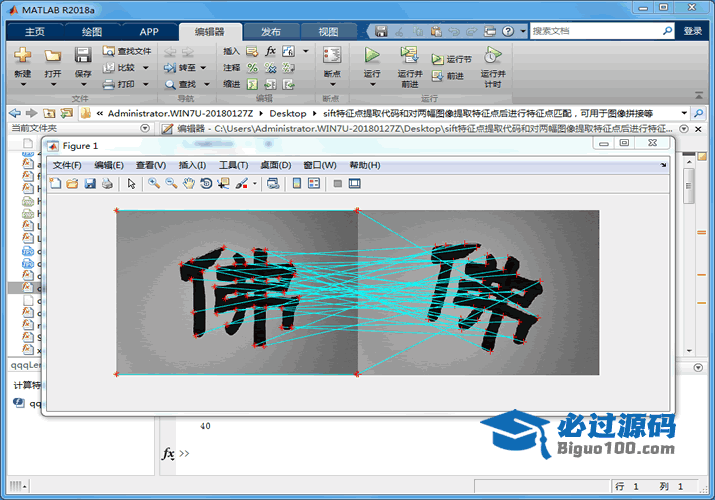Click Run Section (运行节) button
Viewport: 715px width, 500px height.
click(x=451, y=59)
